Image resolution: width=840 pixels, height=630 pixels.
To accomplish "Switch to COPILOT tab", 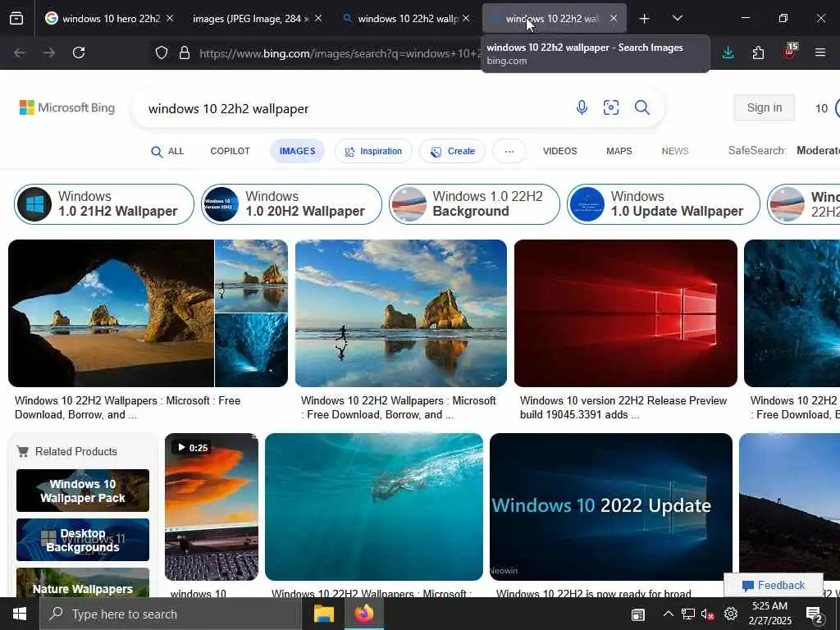I will click(230, 151).
